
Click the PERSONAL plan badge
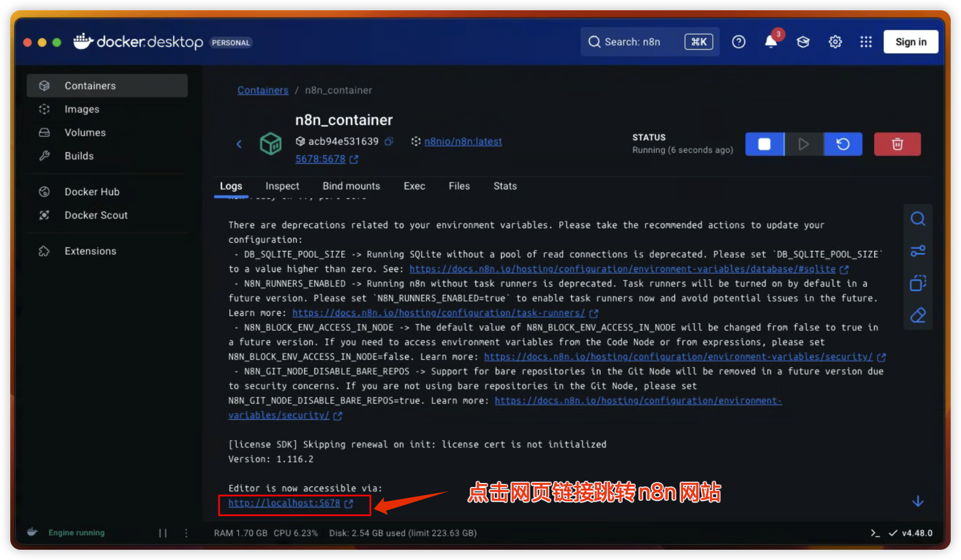pyautogui.click(x=231, y=43)
